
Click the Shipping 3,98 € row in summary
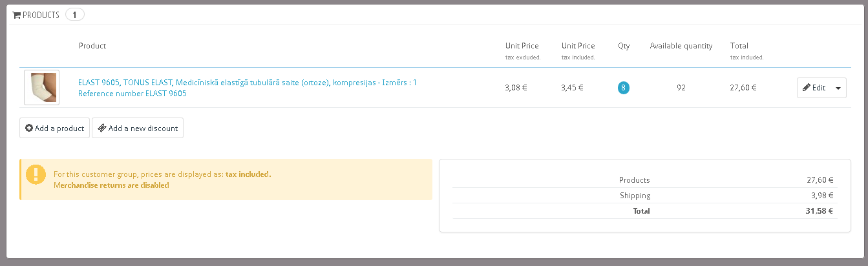pyautogui.click(x=645, y=196)
